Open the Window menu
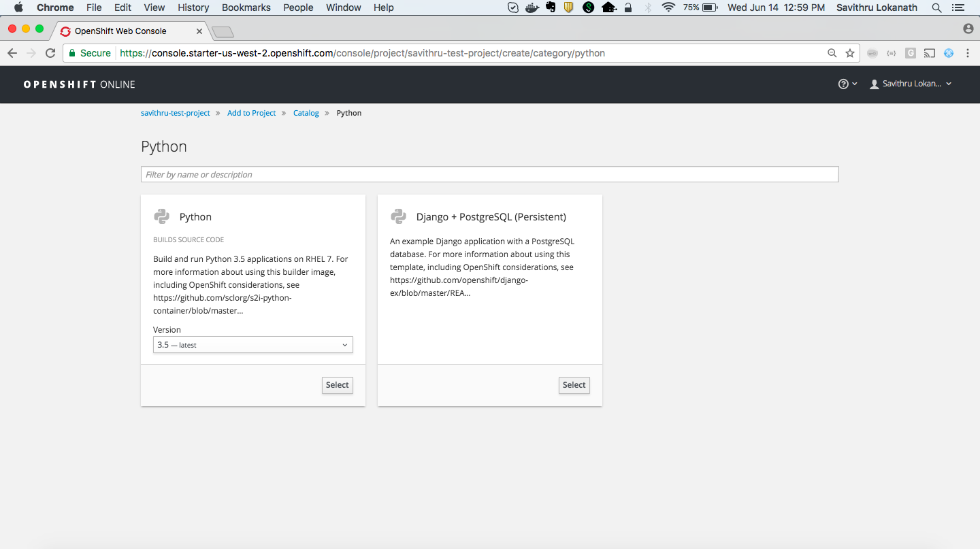 click(x=344, y=7)
